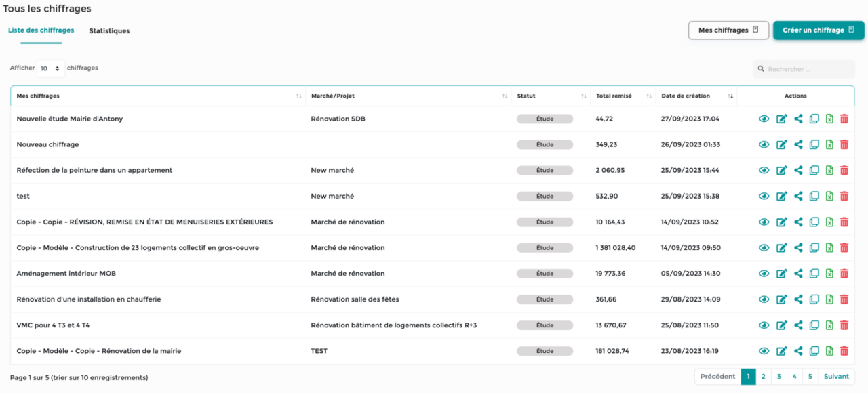Viewport: 868px width, 393px height.
Task: Edit Rénovation d'une installation en chaufferie
Action: (x=781, y=299)
